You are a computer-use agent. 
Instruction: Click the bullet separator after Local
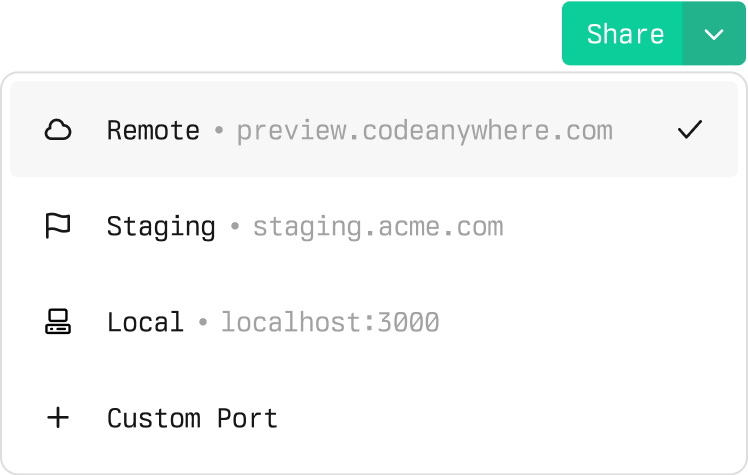click(202, 323)
